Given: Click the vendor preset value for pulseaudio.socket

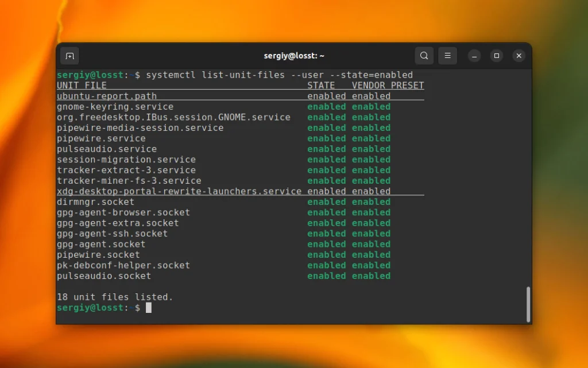Looking at the screenshot, I should coord(372,276).
